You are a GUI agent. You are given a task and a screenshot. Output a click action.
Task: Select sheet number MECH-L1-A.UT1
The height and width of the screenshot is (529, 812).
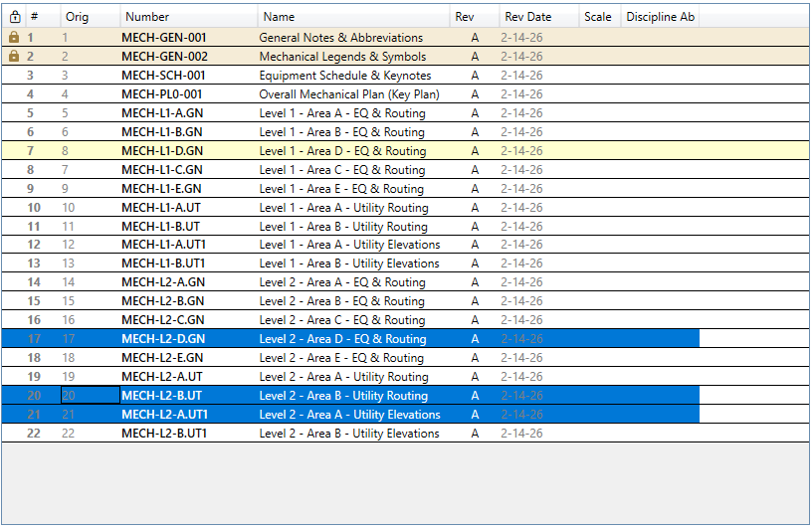163,245
